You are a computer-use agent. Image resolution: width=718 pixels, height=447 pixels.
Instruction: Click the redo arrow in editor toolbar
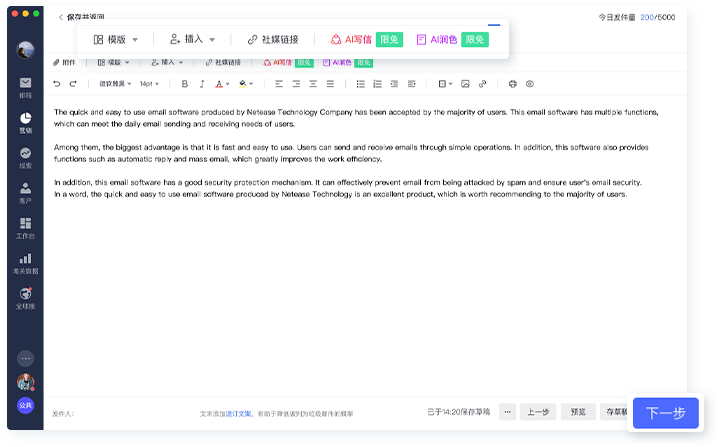(x=72, y=84)
